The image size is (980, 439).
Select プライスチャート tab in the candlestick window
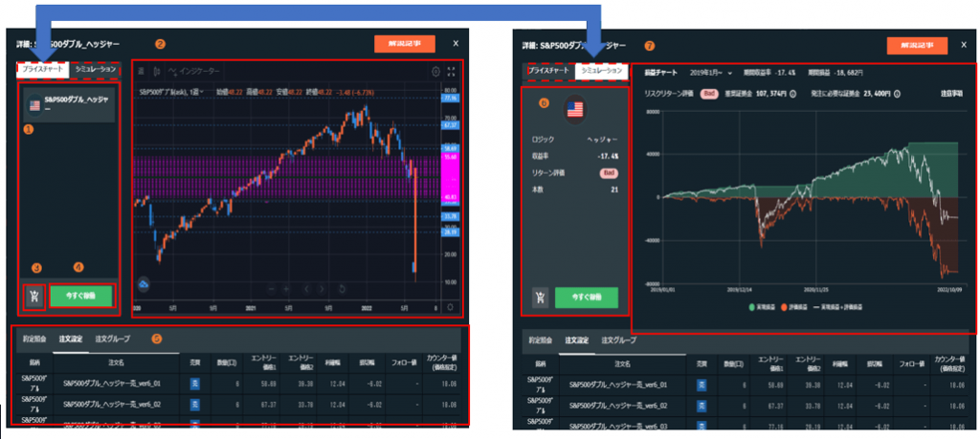42,69
